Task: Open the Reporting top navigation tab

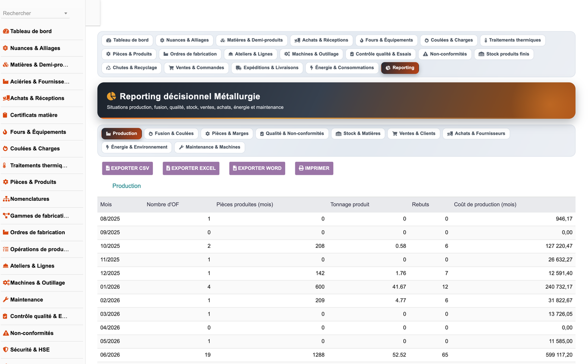Action: tap(400, 68)
